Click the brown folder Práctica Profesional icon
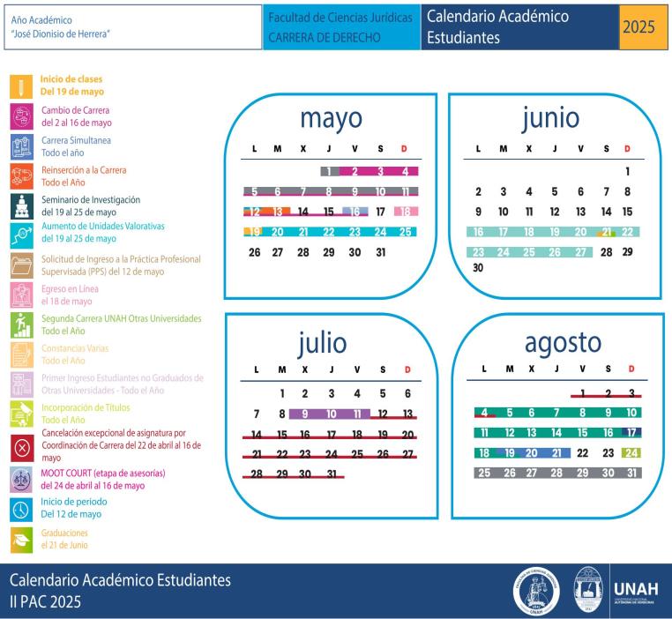The image size is (672, 619). point(21,265)
